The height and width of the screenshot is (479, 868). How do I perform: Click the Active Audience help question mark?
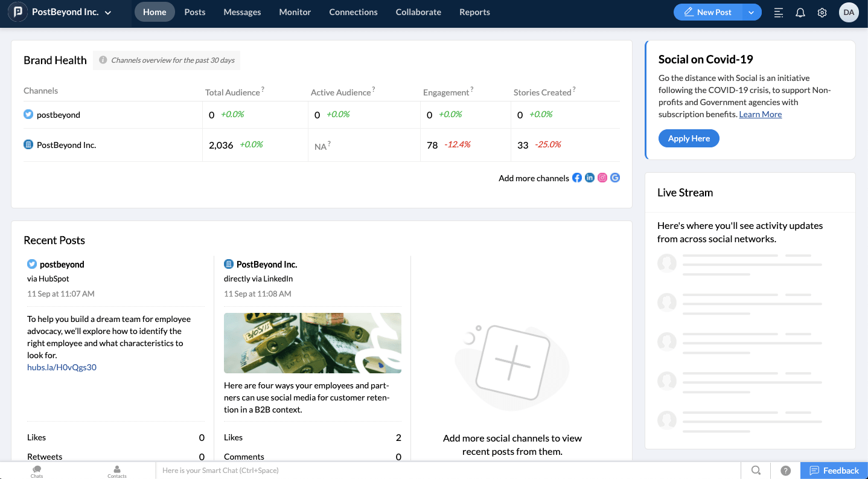point(374,89)
